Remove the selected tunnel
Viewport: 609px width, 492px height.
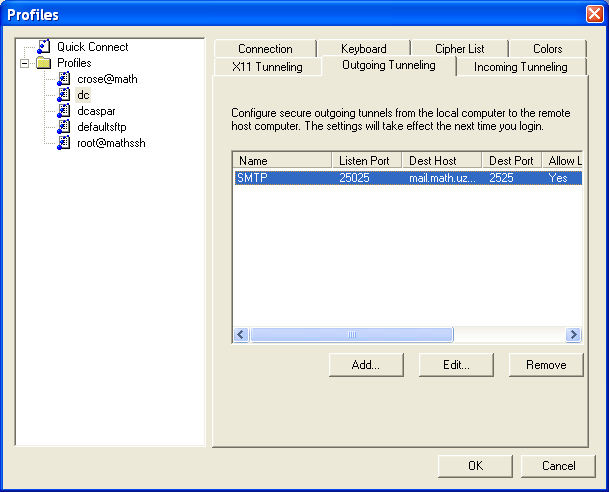tap(546, 365)
